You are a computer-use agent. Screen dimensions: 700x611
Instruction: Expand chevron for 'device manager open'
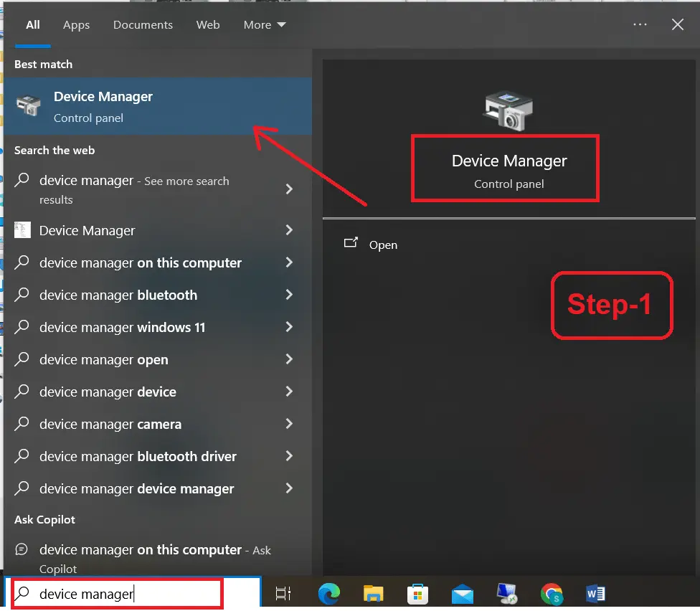tap(289, 359)
